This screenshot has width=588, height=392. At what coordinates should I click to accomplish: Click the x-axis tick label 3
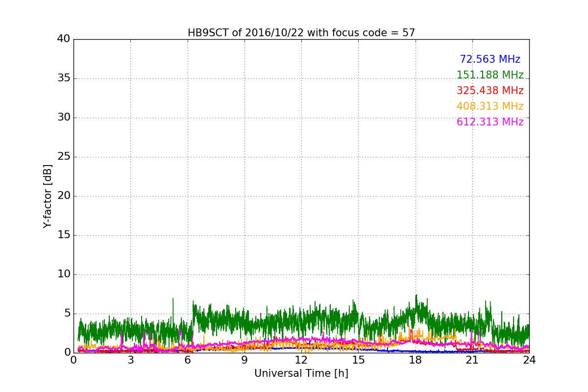[x=130, y=360]
